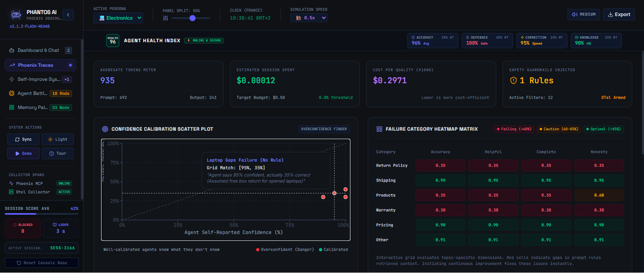Viewport: 644px width, 273px height.
Task: Open the Electronics persona dropdown
Action: point(118,18)
